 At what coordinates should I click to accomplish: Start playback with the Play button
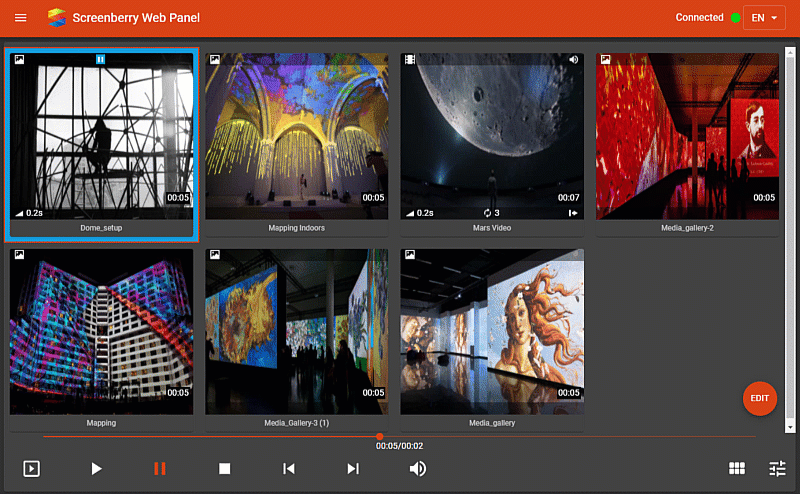point(96,468)
